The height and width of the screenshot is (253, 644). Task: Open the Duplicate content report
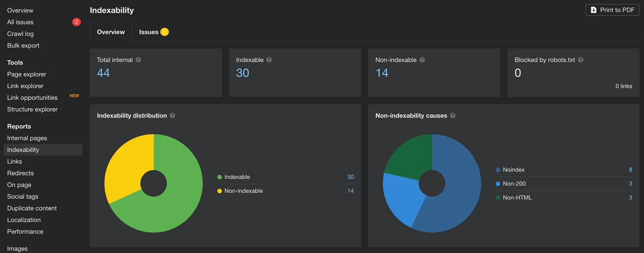(x=32, y=208)
